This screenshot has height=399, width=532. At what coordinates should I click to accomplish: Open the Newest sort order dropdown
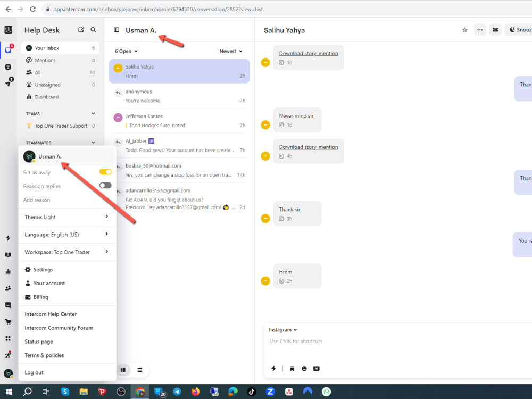point(231,51)
